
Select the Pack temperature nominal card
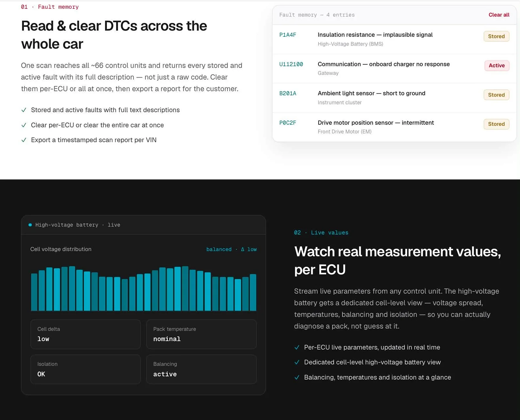201,334
